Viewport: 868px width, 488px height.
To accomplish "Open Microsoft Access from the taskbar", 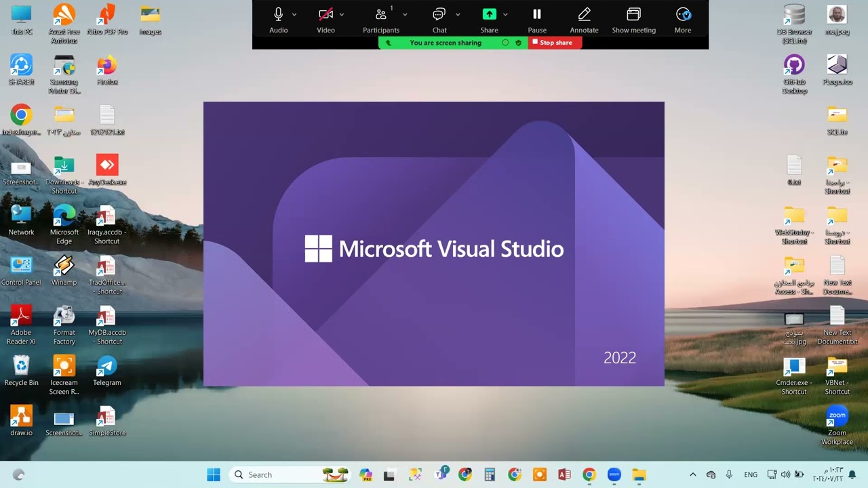I will (x=564, y=474).
